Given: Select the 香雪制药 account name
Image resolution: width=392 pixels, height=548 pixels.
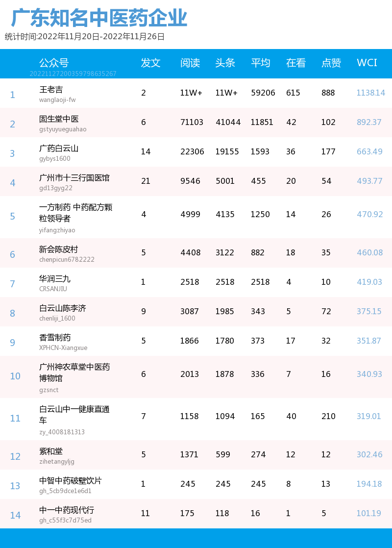Looking at the screenshot, I should pyautogui.click(x=51, y=337).
